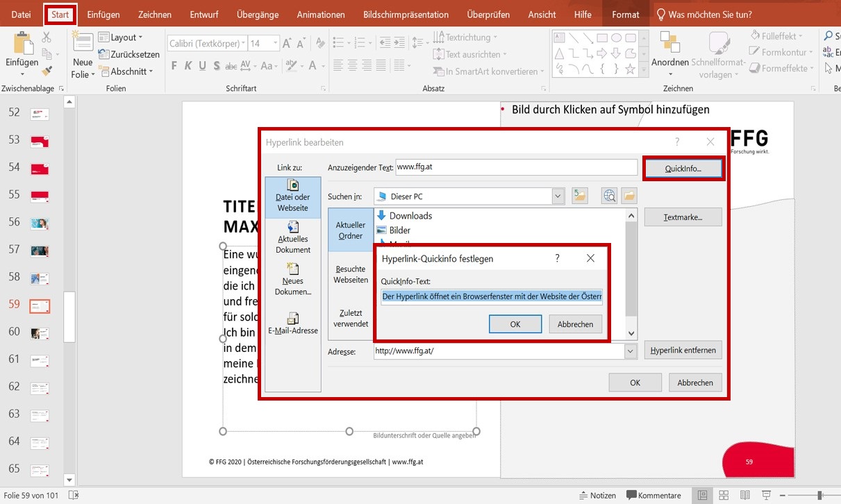Click the QuickInfo-Text input field
841x504 pixels.
[492, 297]
